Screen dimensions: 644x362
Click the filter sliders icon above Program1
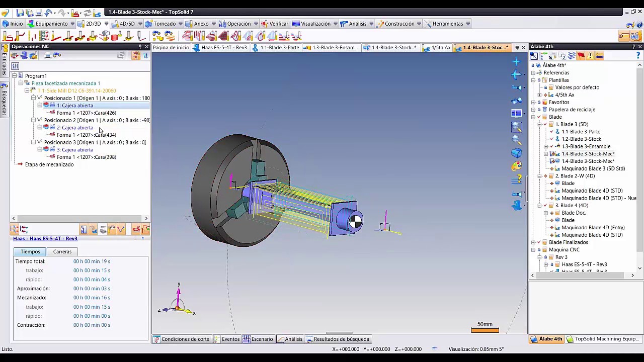(15, 66)
